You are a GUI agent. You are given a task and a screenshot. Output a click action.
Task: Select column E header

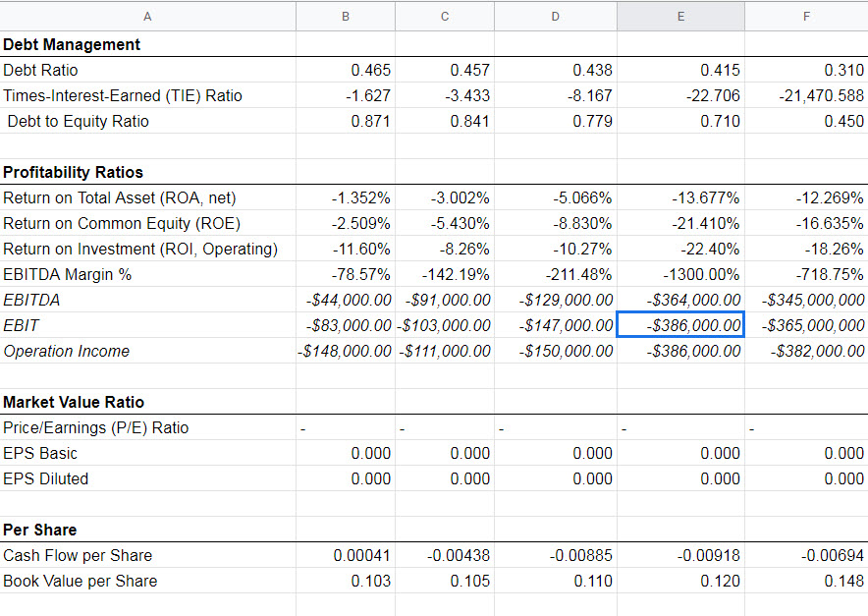pyautogui.click(x=680, y=16)
